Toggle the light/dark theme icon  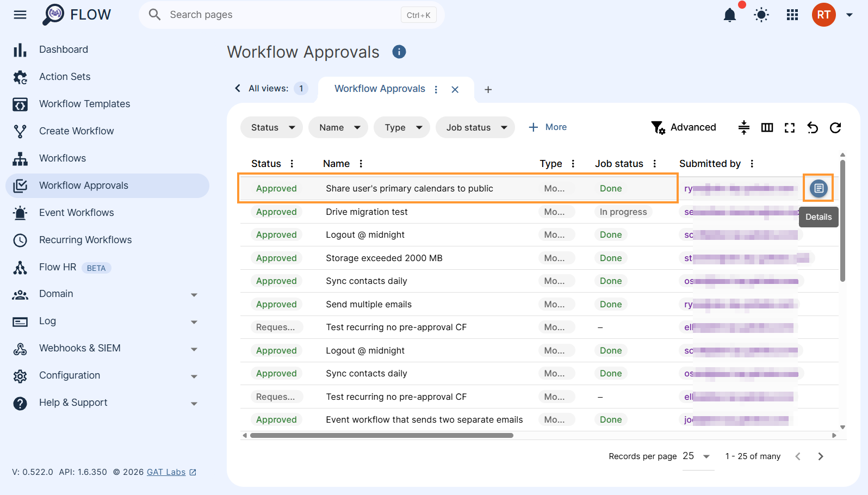(x=761, y=15)
